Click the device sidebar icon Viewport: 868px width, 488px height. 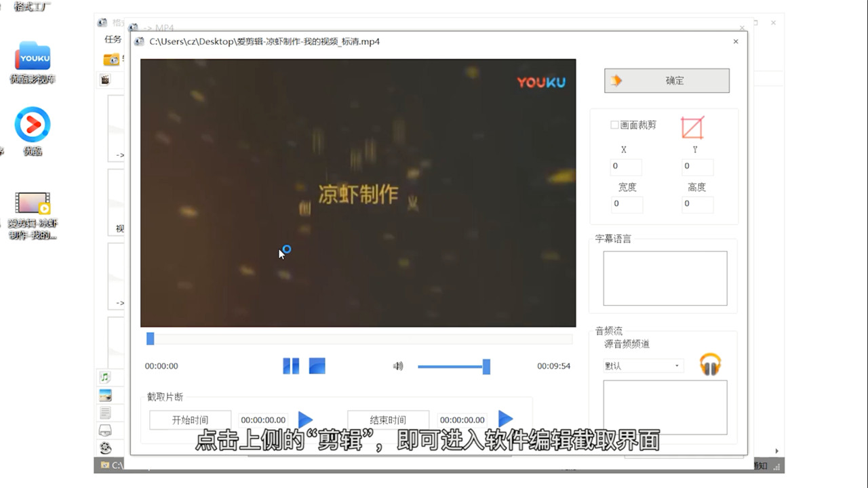pos(105,430)
